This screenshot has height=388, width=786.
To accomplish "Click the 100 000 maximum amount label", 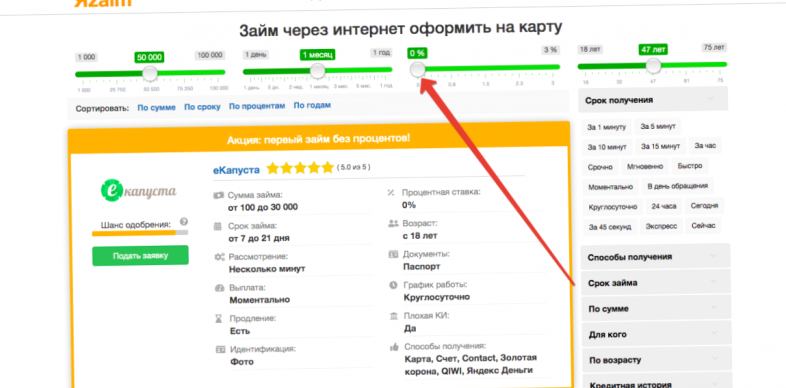I will pos(210,55).
